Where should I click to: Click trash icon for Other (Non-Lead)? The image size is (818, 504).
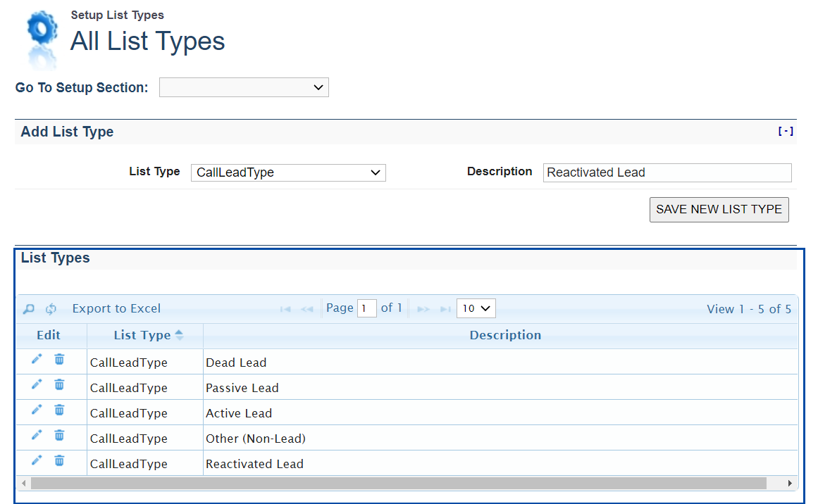tap(59, 436)
